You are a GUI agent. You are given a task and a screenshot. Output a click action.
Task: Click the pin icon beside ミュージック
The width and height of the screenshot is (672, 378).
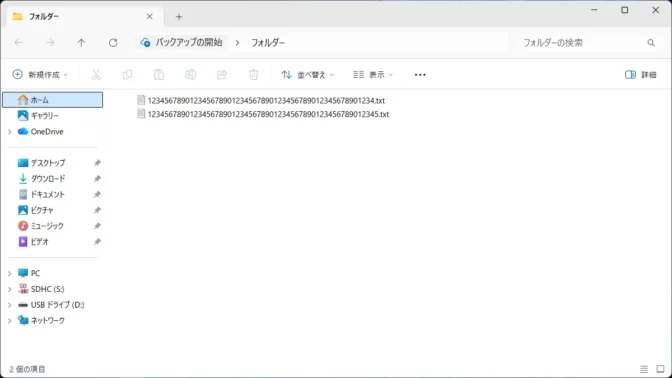97,226
